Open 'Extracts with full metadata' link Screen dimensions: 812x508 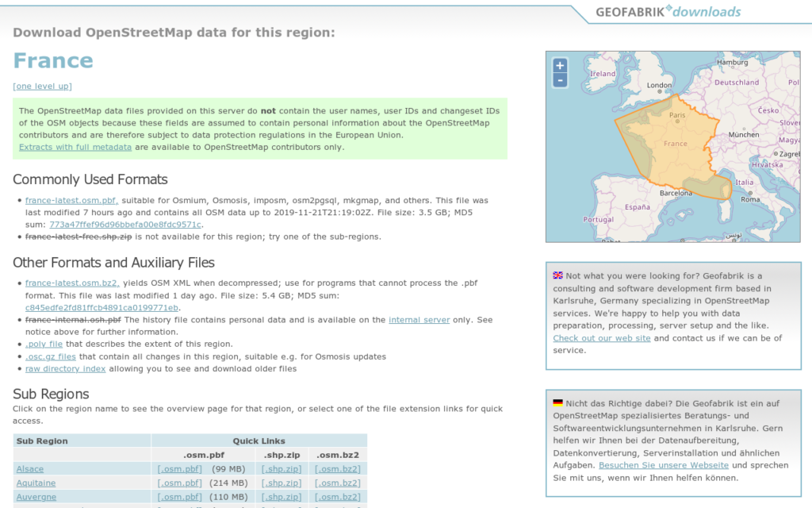coord(75,147)
